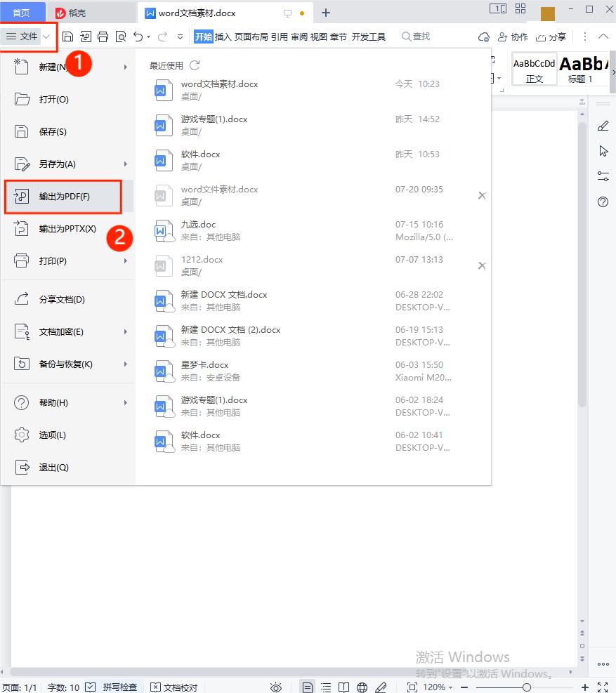Viewport: 616px width, 693px height.
Task: Switch to Web Layout via the globe icon
Action: point(362,687)
